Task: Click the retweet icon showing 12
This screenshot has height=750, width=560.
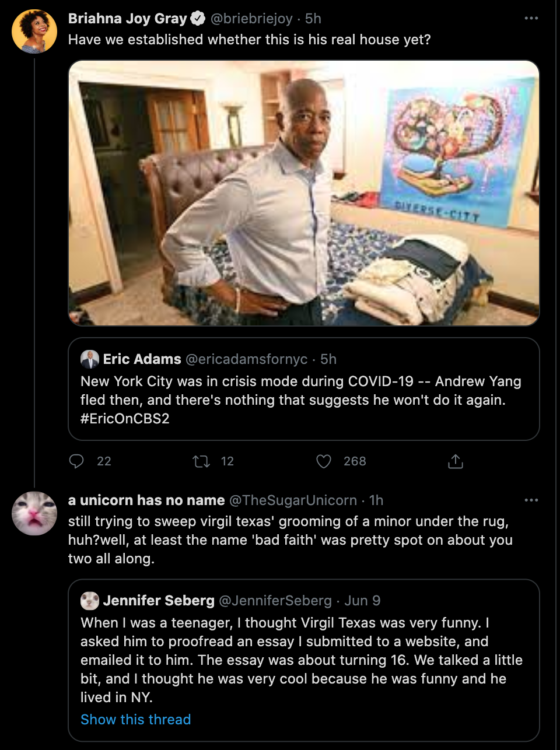Action: 201,461
